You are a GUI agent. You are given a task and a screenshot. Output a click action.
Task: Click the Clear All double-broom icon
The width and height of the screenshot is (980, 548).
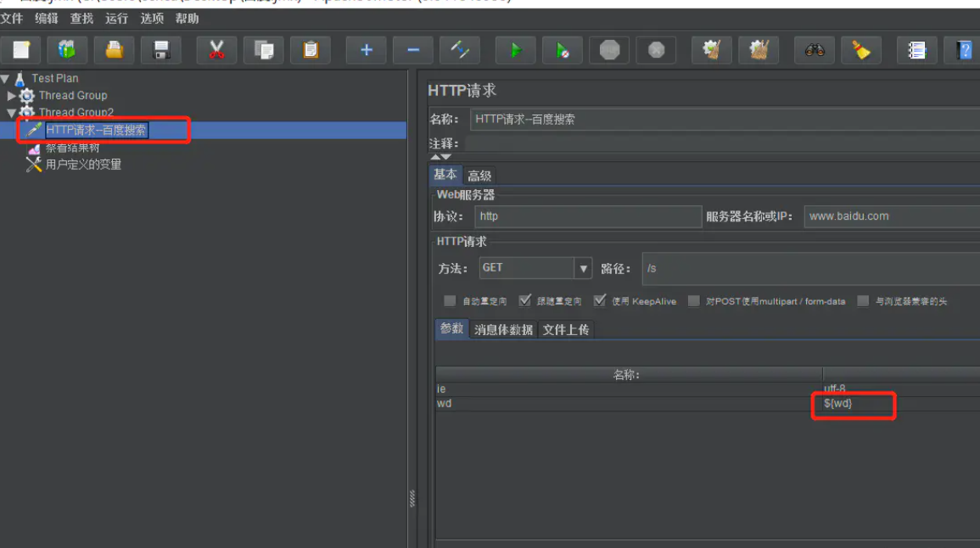click(759, 51)
